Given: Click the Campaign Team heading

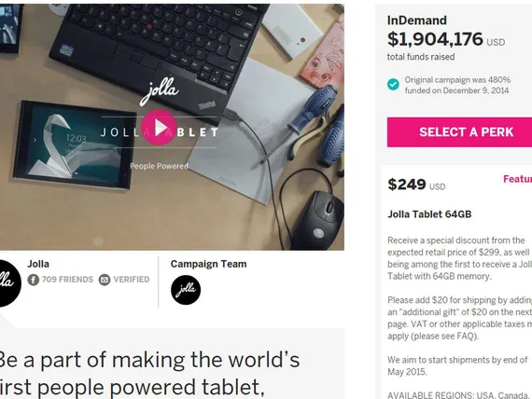Looking at the screenshot, I should (x=209, y=264).
